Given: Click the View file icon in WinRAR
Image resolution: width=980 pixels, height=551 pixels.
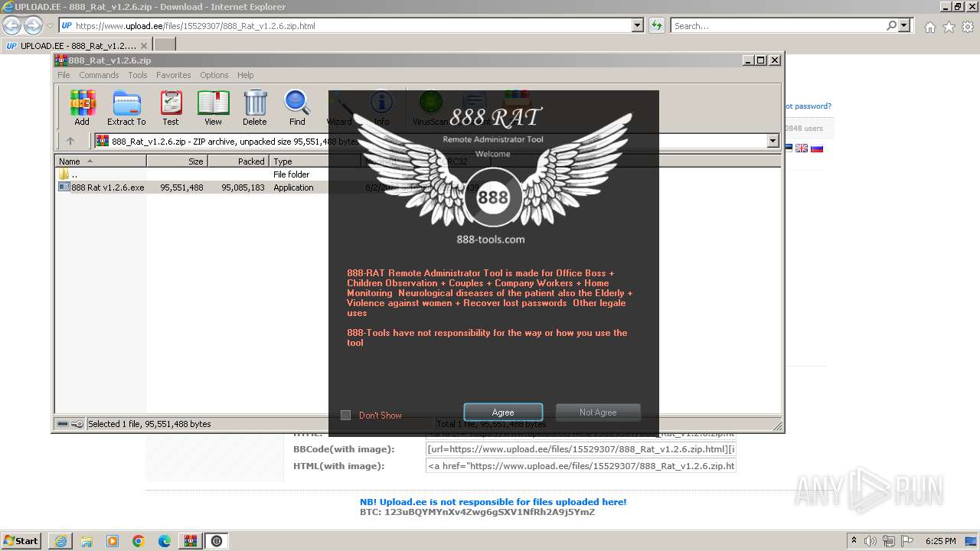Looking at the screenshot, I should coord(213,108).
